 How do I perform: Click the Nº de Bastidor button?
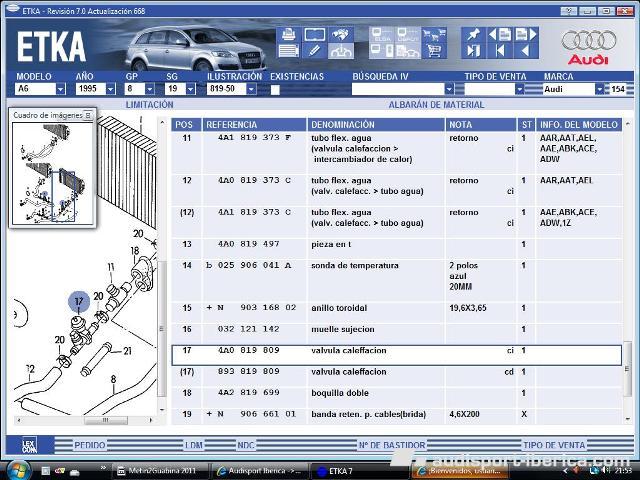click(392, 445)
